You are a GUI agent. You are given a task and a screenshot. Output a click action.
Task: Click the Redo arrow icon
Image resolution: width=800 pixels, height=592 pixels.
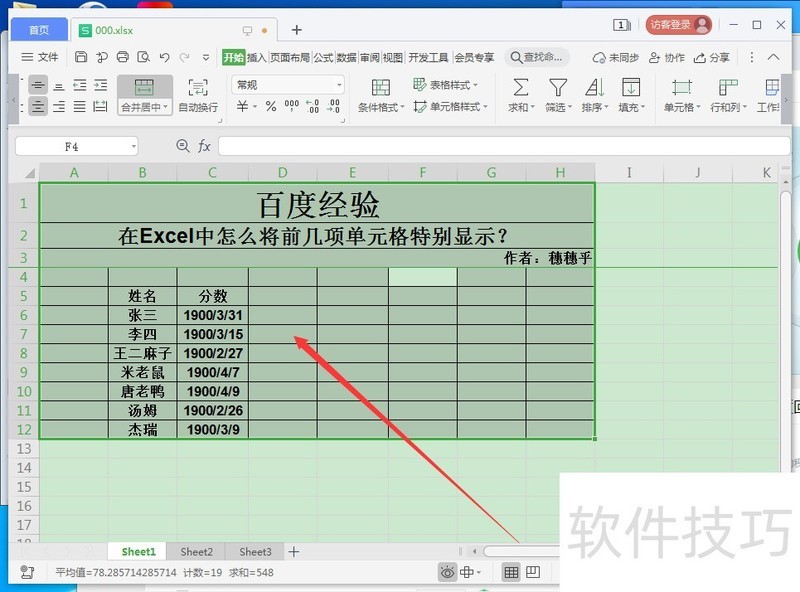coord(185,57)
